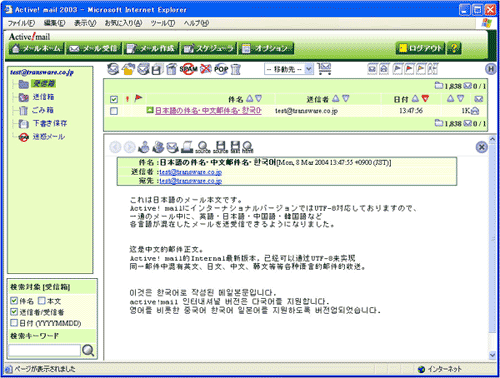Screen dimensions: 500x378
Task: Click the next message arrow icon
Action: click(x=130, y=147)
